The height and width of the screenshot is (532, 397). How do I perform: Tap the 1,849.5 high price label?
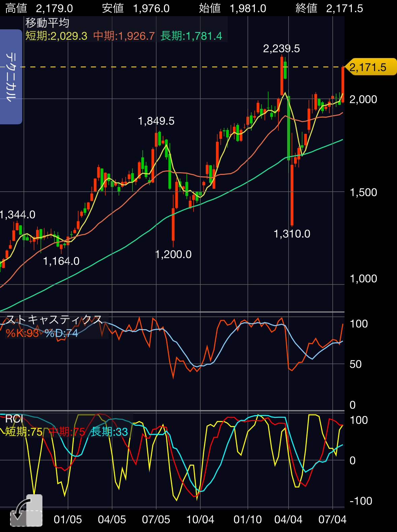coord(156,121)
